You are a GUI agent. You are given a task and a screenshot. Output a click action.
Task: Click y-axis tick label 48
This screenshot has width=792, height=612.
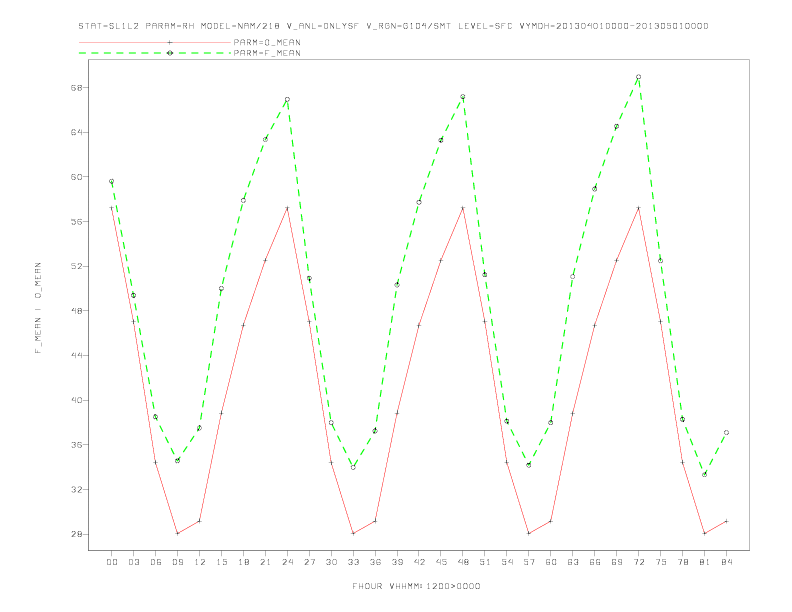point(77,311)
